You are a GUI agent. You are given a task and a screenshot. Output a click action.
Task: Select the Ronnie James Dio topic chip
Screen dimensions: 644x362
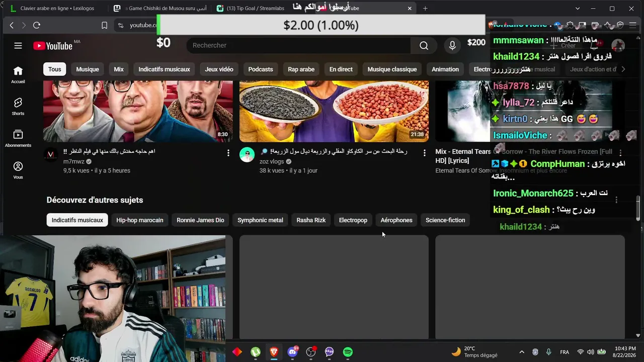200,220
